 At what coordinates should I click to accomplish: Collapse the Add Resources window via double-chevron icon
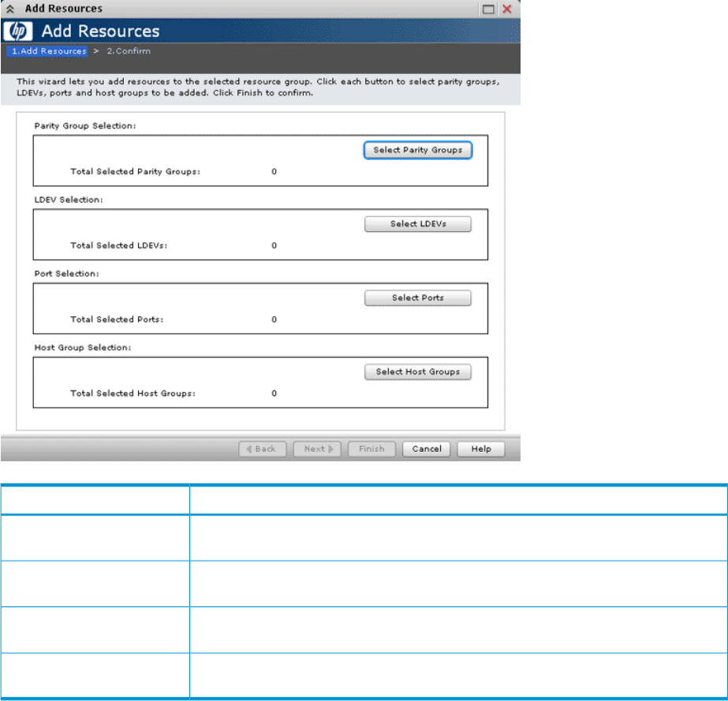[10, 9]
